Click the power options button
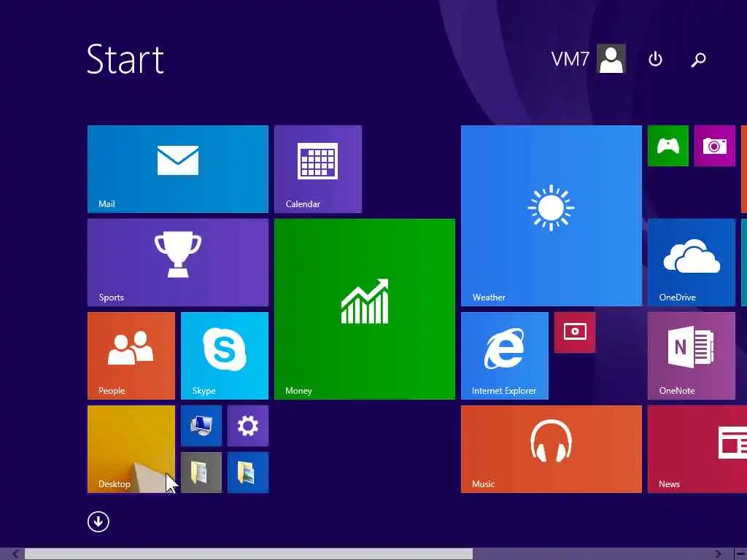Image resolution: width=747 pixels, height=560 pixels. click(655, 59)
